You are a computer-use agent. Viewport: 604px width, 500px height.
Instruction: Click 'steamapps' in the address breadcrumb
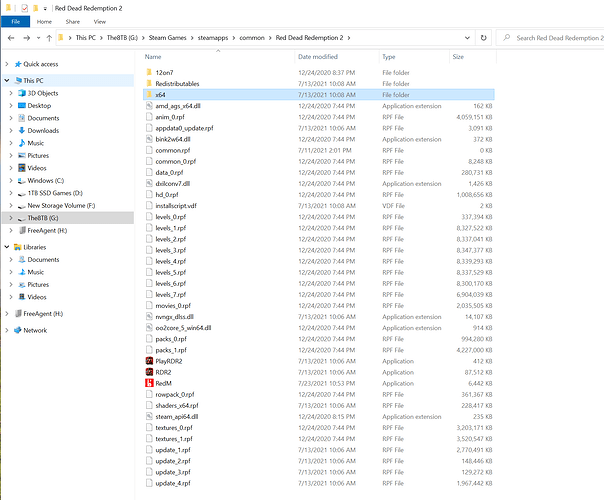[x=213, y=38]
